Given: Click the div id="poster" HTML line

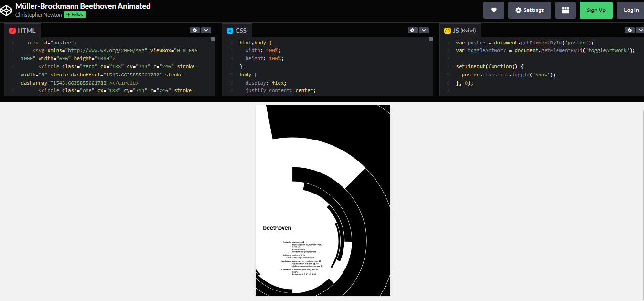Looking at the screenshot, I should pyautogui.click(x=52, y=43).
